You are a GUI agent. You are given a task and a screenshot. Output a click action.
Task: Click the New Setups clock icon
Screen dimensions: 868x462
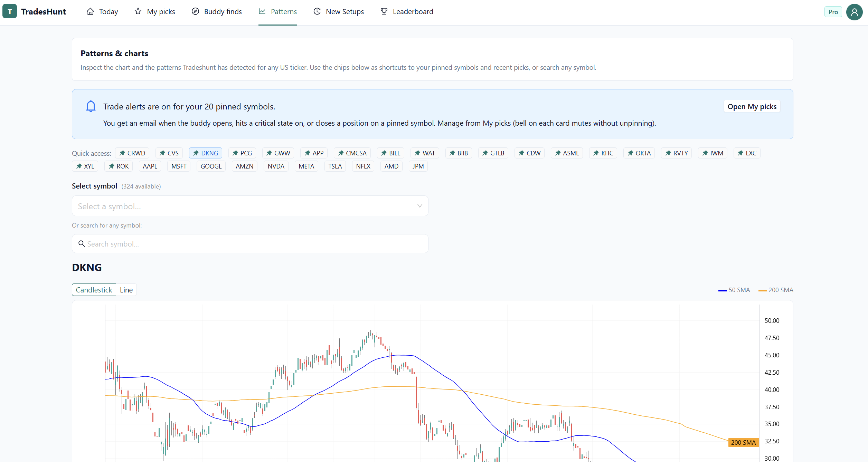(317, 11)
